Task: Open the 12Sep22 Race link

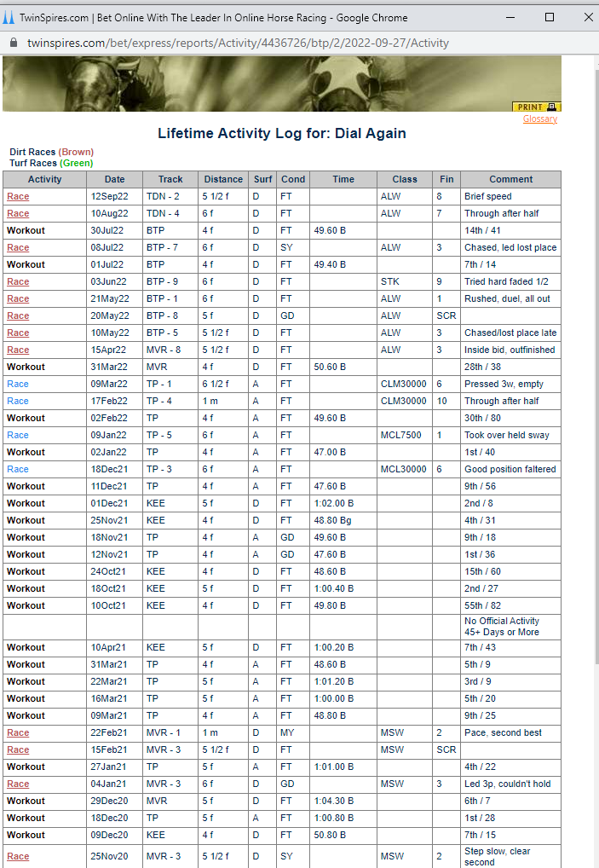Action: pos(18,196)
